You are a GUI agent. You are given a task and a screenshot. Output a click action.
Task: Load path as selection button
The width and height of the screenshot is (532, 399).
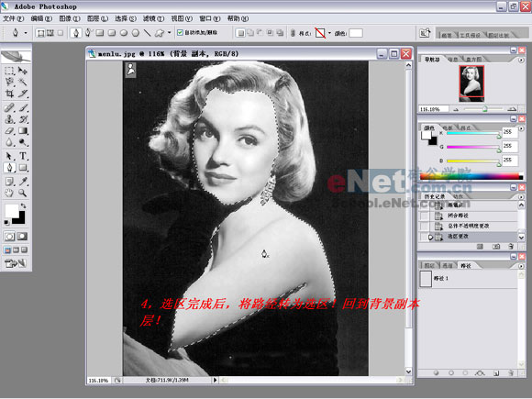click(x=465, y=373)
